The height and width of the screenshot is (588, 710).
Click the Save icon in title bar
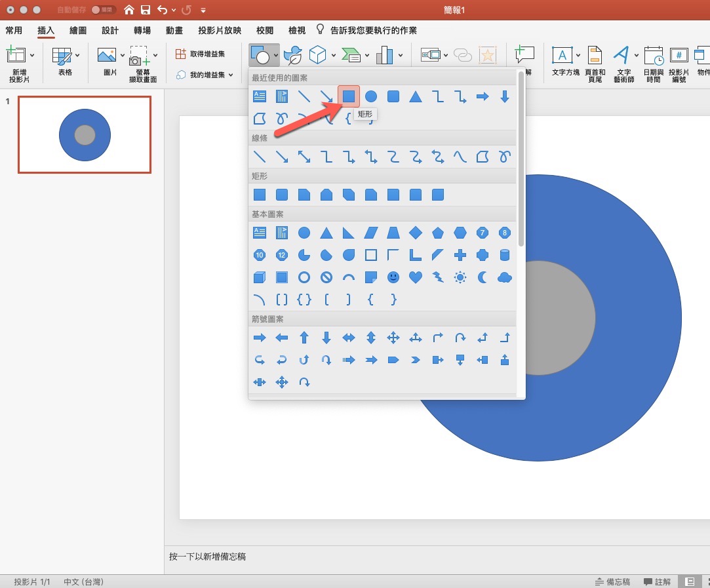pos(146,10)
